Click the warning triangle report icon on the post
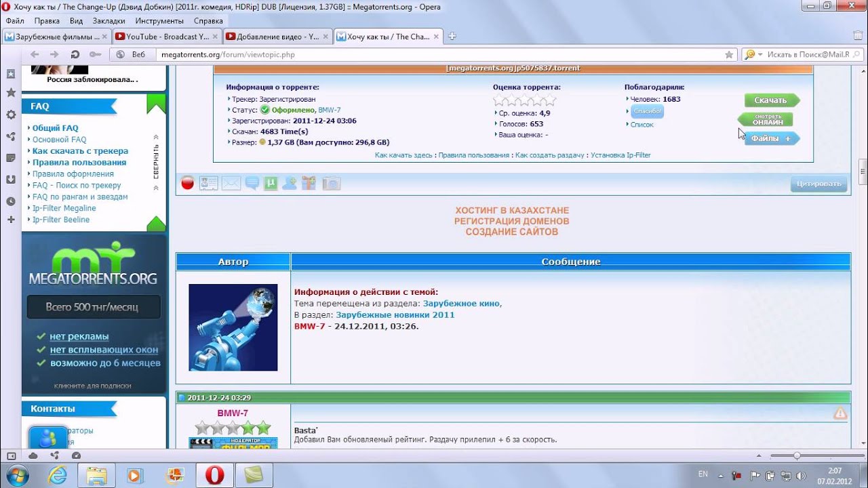Screen dimensions: 868x488 tap(840, 413)
